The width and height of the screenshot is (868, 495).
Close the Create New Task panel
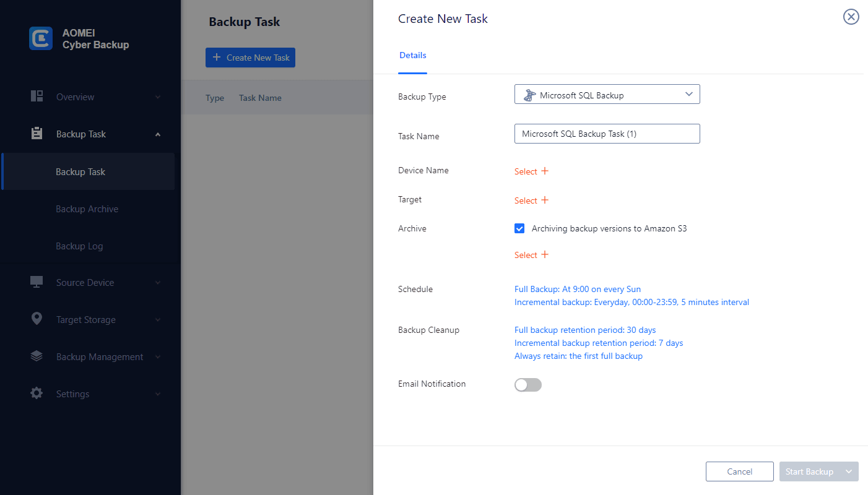click(x=851, y=17)
